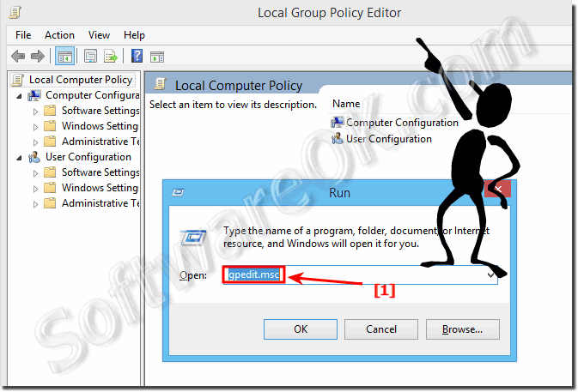Click the Open text field containing gpedit.msc
This screenshot has height=392, width=578.
pos(360,274)
